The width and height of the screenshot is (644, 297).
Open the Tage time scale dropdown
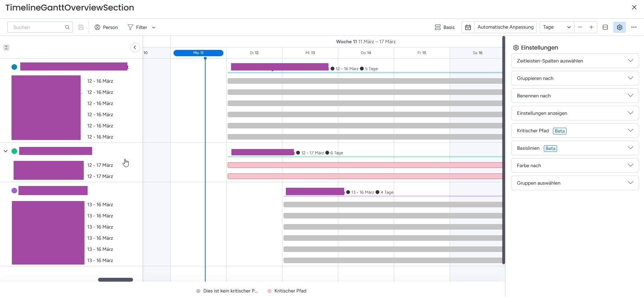tap(557, 27)
